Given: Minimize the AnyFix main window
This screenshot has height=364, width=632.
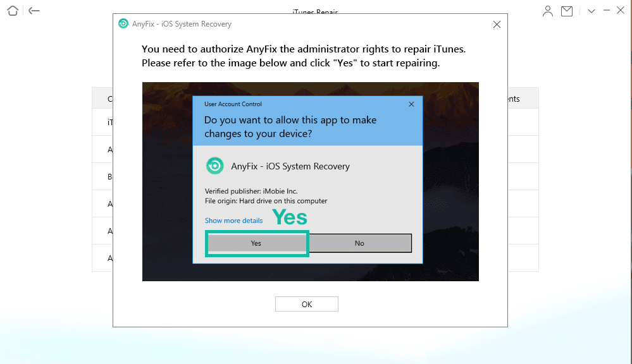Looking at the screenshot, I should tap(607, 11).
